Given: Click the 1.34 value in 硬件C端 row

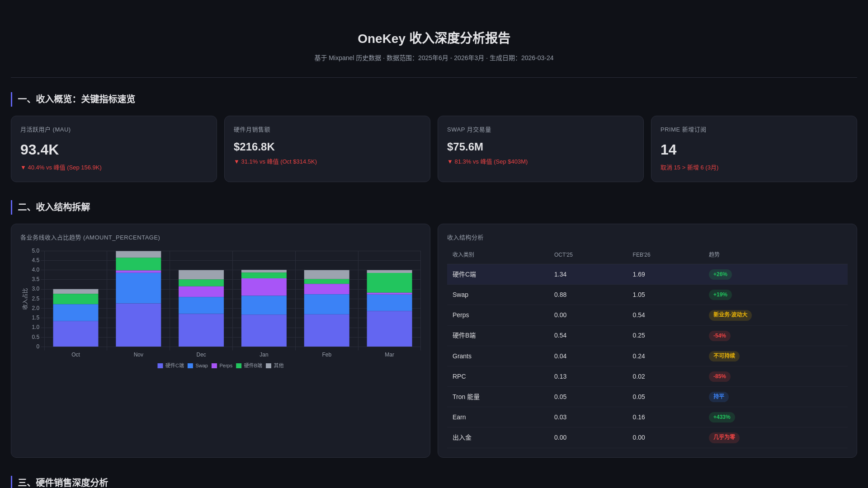Looking at the screenshot, I should 561,274.
